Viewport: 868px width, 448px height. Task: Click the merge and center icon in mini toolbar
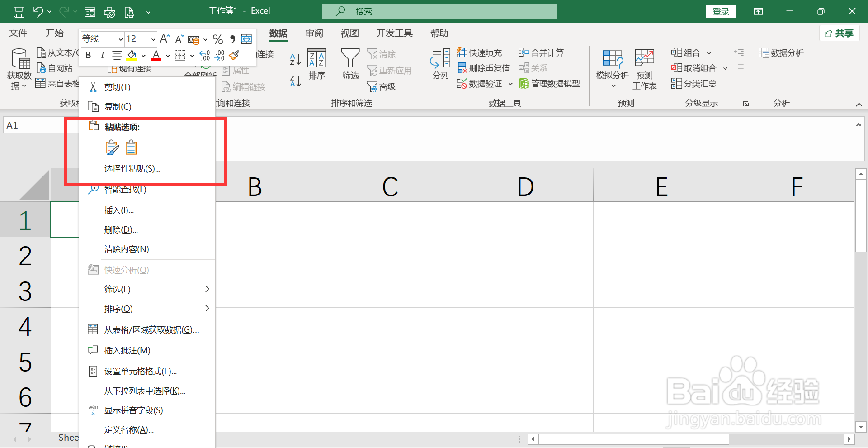click(x=246, y=39)
